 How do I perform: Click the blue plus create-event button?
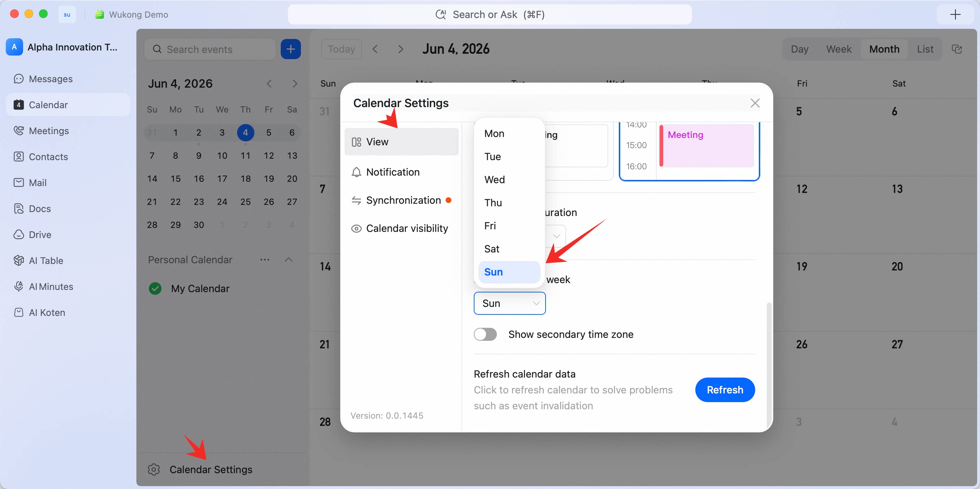(x=291, y=49)
